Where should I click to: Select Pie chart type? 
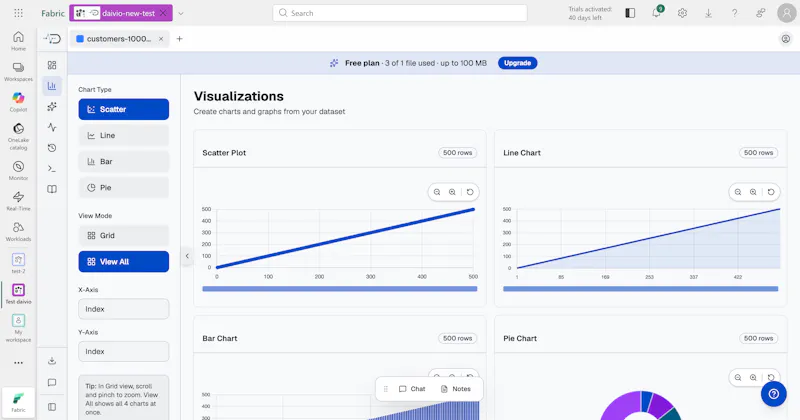pyautogui.click(x=123, y=187)
